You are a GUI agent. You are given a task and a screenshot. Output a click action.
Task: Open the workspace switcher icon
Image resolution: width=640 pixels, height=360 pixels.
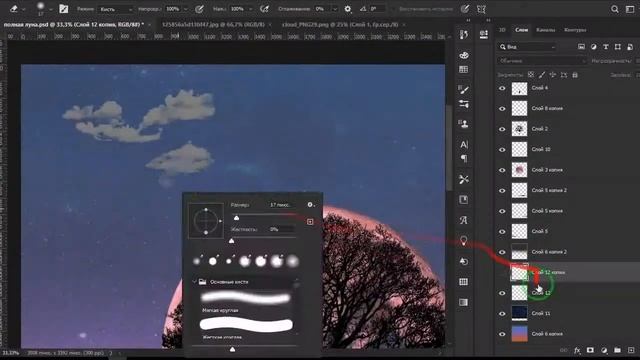coord(630,9)
